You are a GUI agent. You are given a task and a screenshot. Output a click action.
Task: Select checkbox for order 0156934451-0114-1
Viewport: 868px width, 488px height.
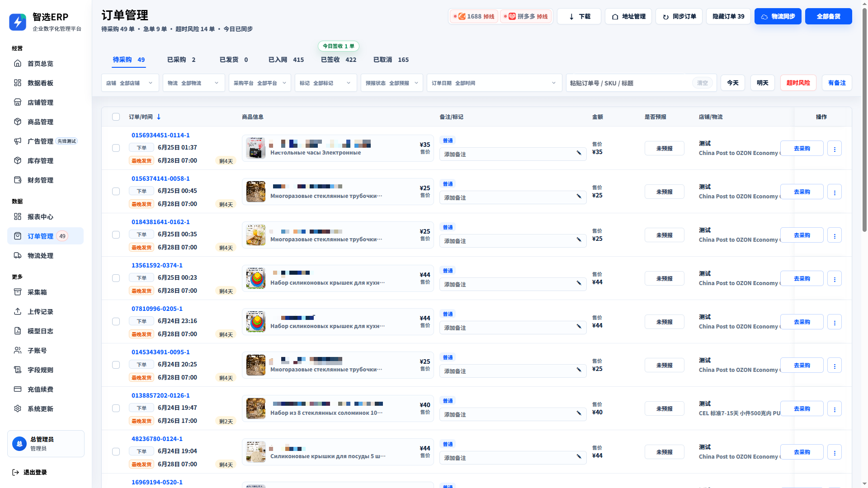[x=116, y=148]
